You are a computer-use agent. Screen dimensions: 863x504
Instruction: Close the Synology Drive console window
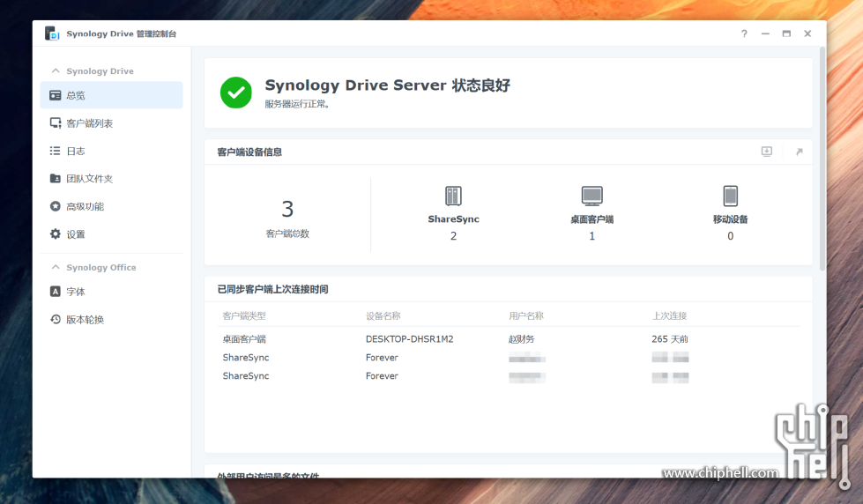[x=807, y=33]
